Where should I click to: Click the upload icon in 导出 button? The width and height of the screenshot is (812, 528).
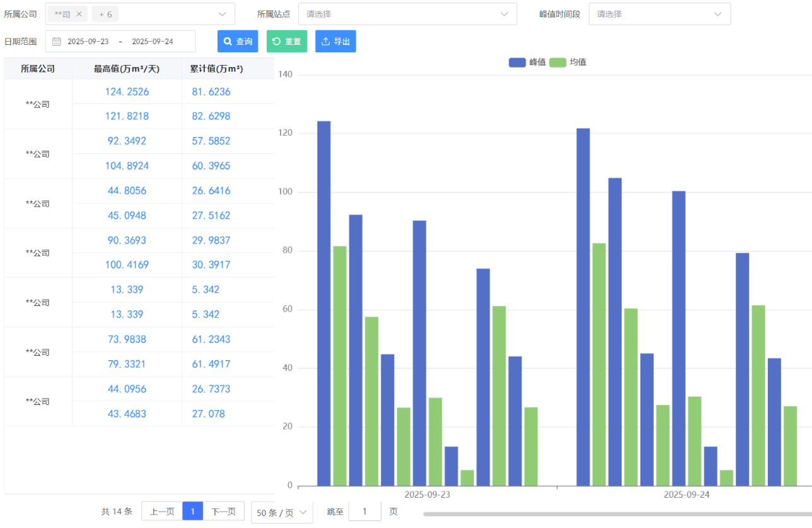pos(325,42)
